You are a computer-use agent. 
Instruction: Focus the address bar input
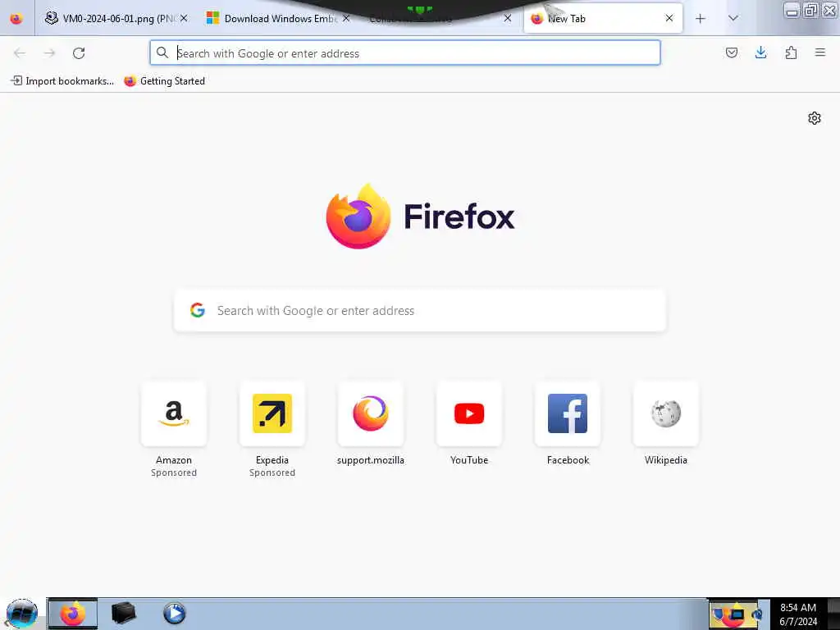click(x=405, y=53)
